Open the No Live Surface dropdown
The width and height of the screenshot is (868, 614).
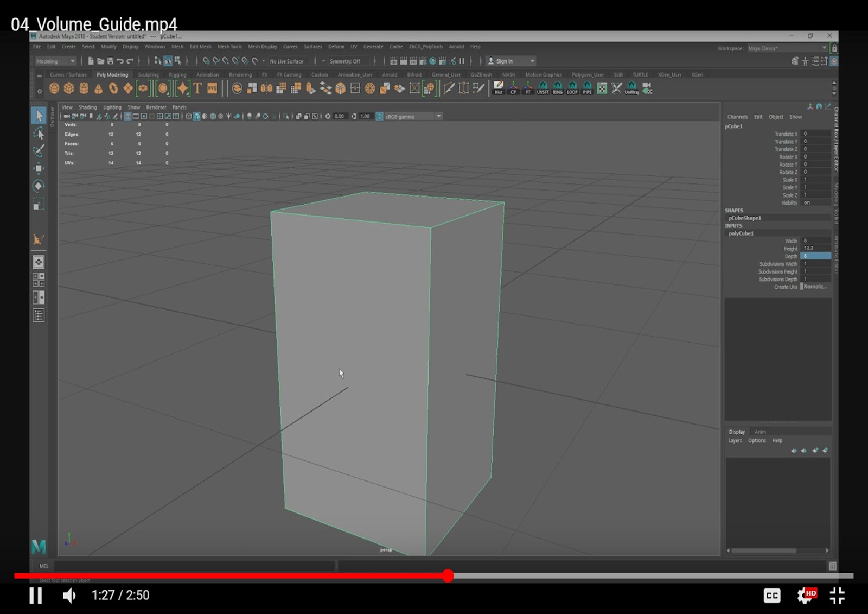288,61
